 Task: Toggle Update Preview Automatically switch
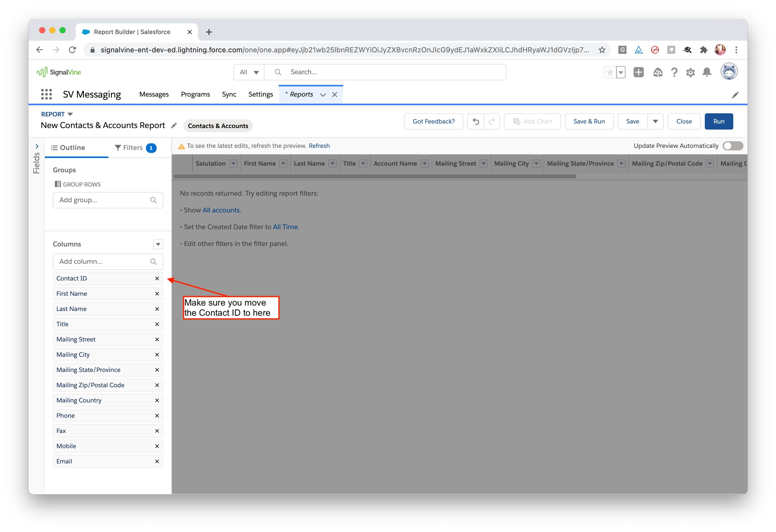point(733,146)
